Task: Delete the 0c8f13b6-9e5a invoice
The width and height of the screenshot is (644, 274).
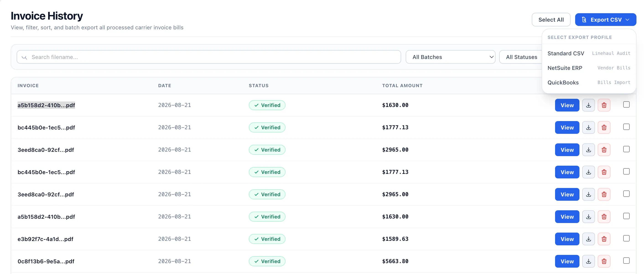Action: 604,261
